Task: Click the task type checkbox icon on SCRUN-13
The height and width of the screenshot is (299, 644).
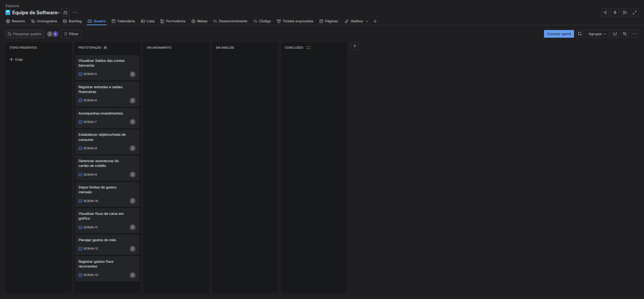Action: tap(80, 275)
